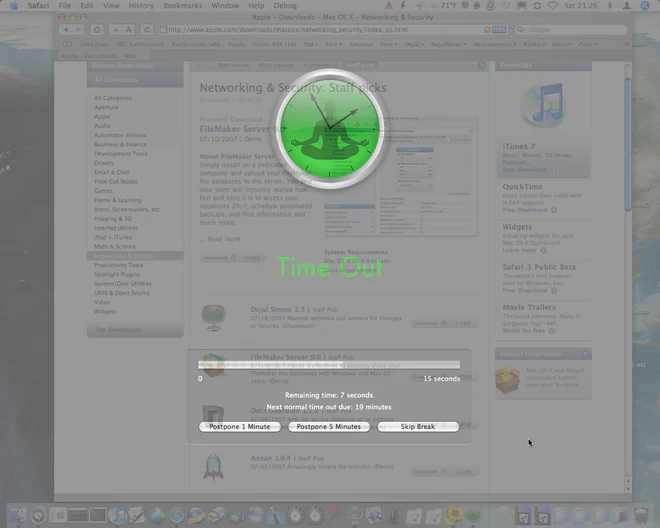
Task: Postpone the break by 1 minute
Action: [x=240, y=427]
